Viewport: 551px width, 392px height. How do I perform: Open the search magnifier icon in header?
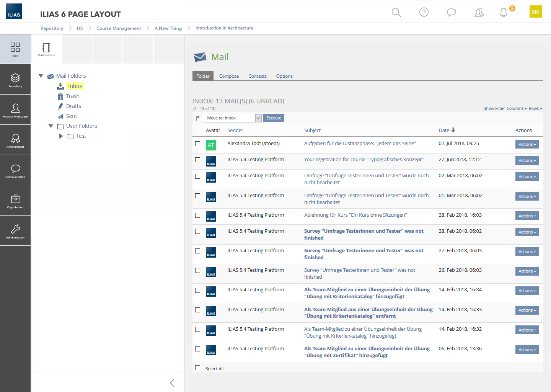click(x=396, y=12)
